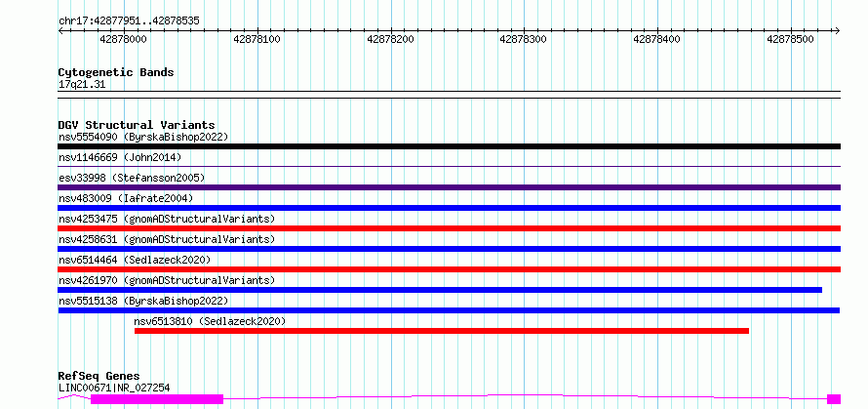Click ruler tick label 42878100

[256, 39]
